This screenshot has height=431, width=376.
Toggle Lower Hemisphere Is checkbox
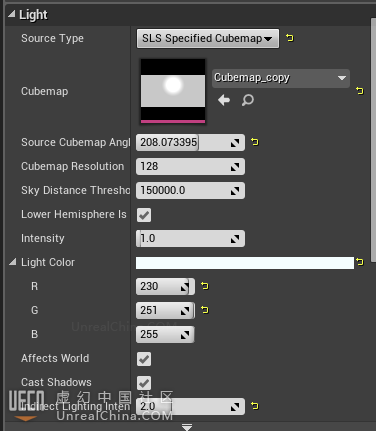coord(144,215)
